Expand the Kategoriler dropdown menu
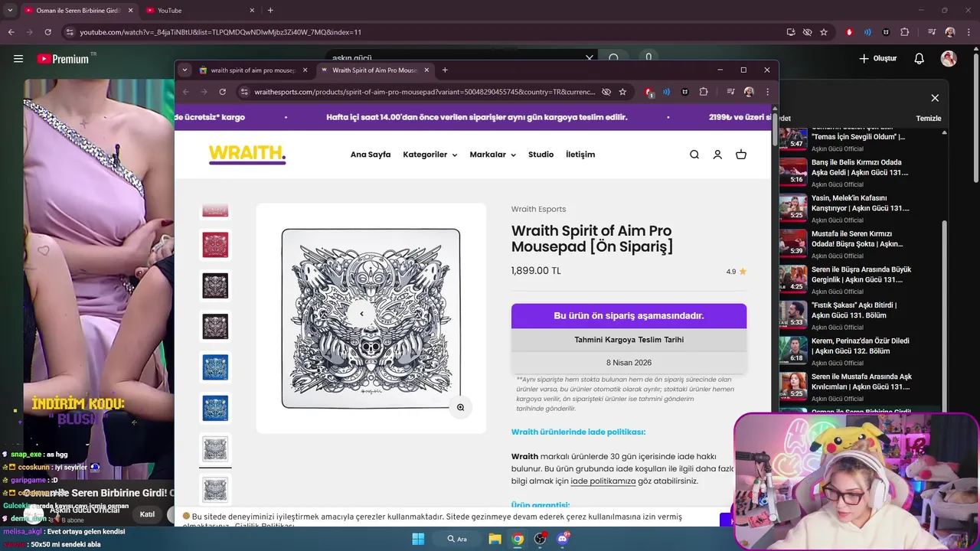 [x=430, y=155]
